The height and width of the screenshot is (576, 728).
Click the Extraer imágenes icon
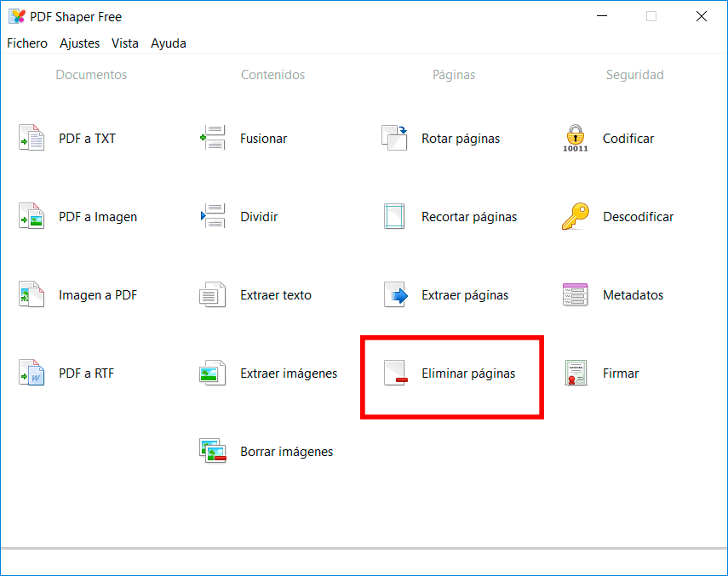tap(213, 373)
